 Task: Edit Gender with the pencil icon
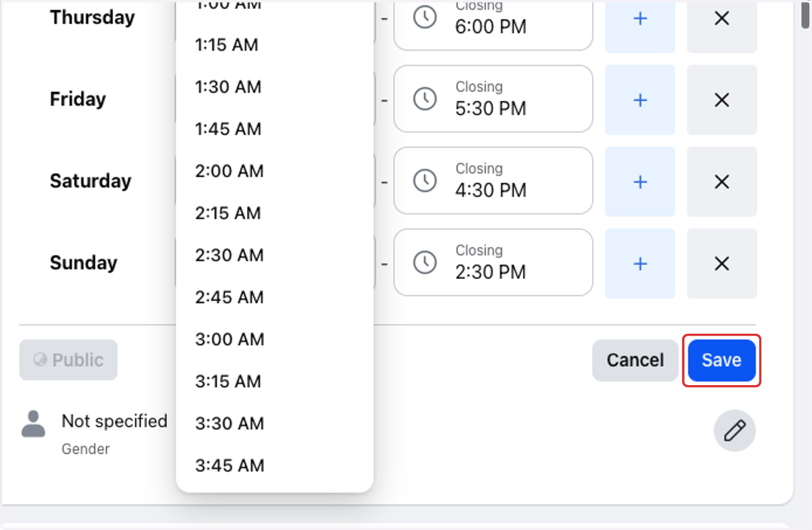[735, 430]
